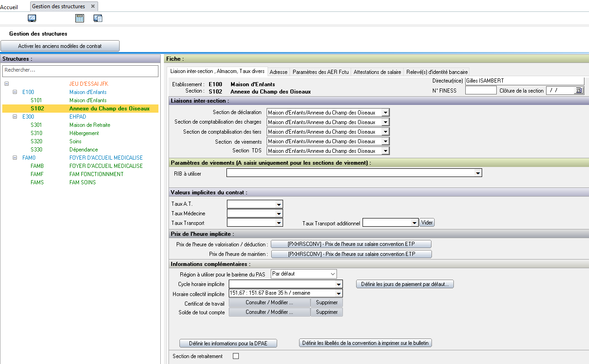Viewport: 589px width, 364px height.
Task: Click the Prix de l'heure de valorisation / déduction button
Action: tap(351, 244)
